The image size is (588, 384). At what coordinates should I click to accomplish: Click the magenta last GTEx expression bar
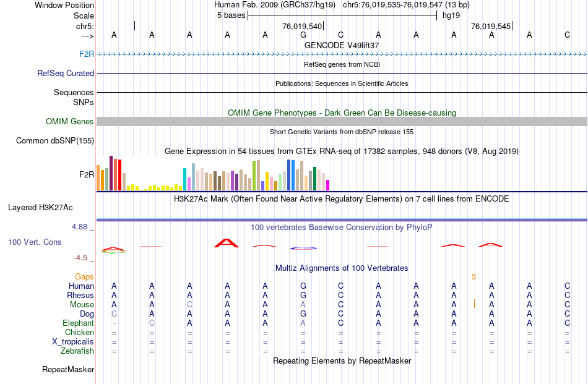pyautogui.click(x=328, y=186)
